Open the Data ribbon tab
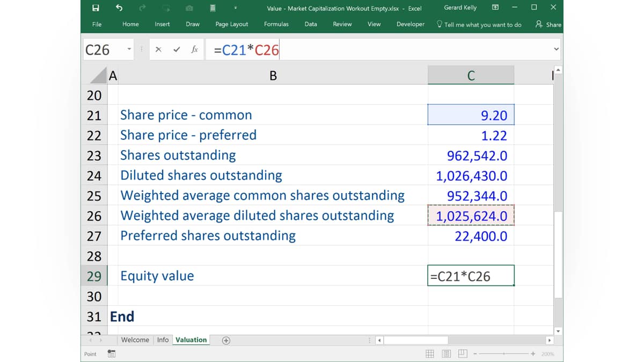Viewport: 644px width, 362px height. pyautogui.click(x=311, y=24)
